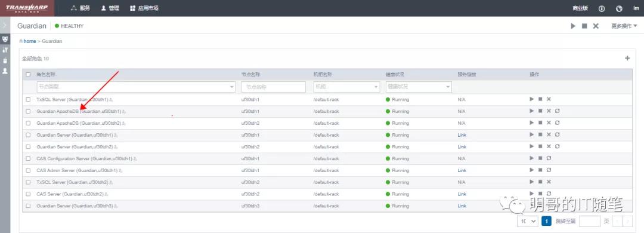Open the 管理 management menu
This screenshot has width=644, height=233.
click(110, 8)
